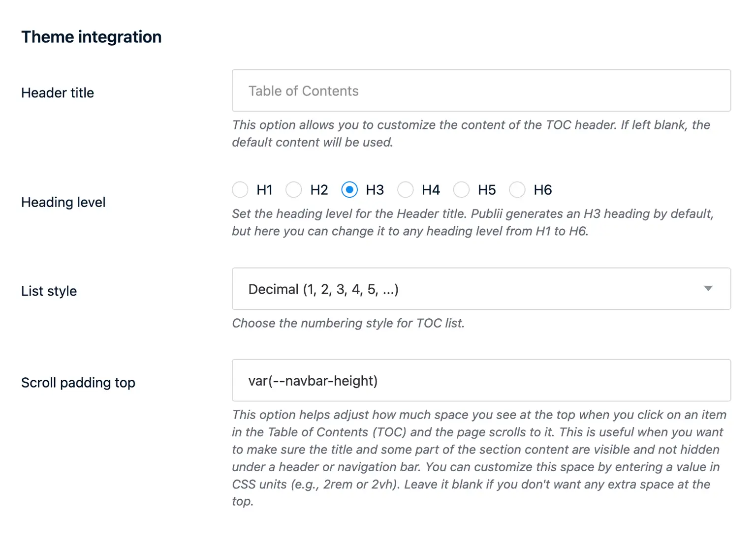Click the numbering style helper text

pyautogui.click(x=348, y=323)
